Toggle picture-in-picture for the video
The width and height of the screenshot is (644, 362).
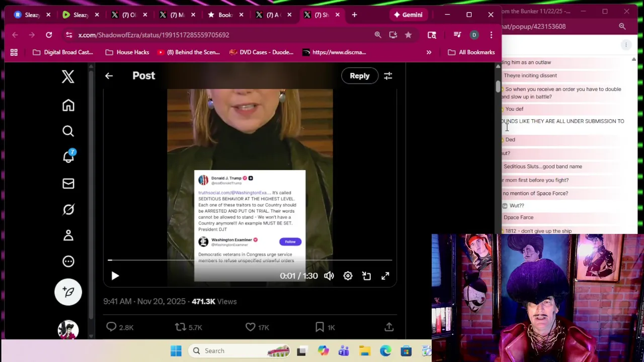pos(366,276)
